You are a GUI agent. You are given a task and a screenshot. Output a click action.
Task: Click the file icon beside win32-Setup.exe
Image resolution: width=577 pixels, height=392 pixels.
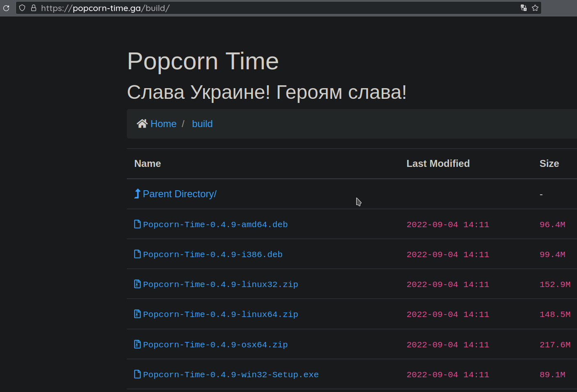137,374
